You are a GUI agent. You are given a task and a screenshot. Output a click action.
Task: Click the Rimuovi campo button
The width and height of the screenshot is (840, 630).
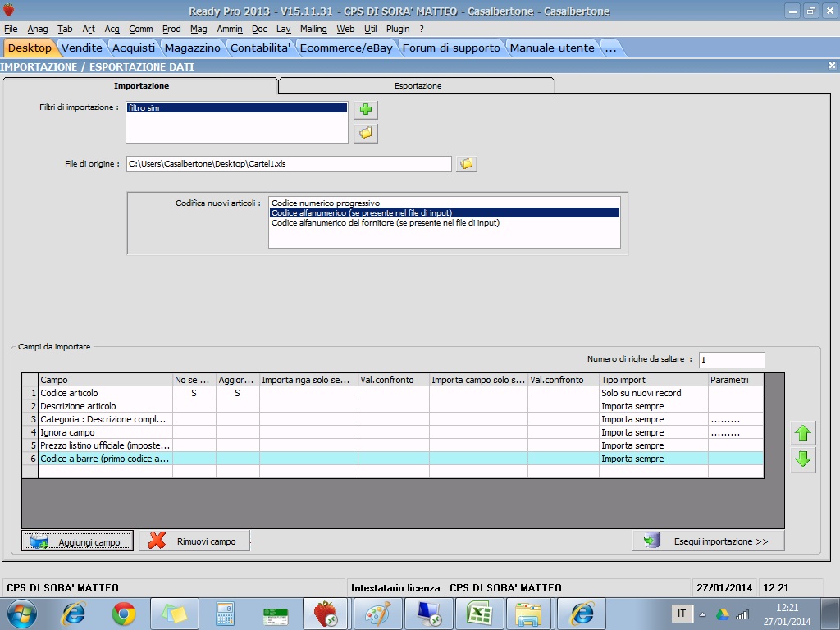[195, 541]
